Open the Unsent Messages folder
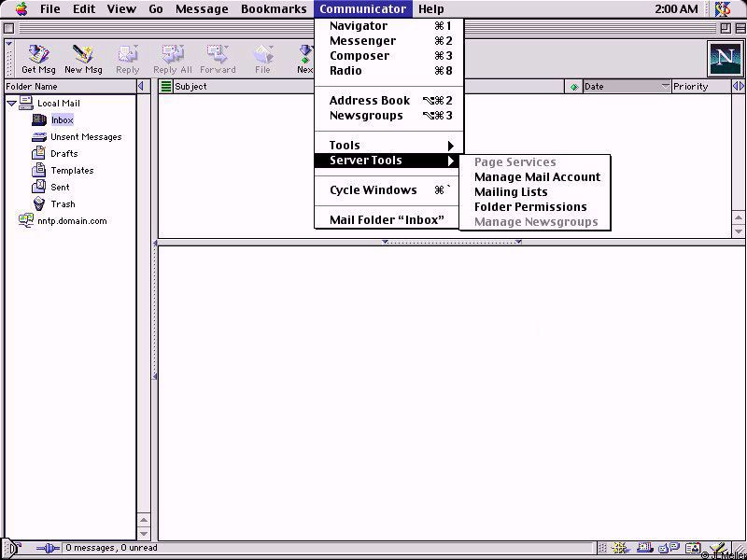 tap(85, 137)
